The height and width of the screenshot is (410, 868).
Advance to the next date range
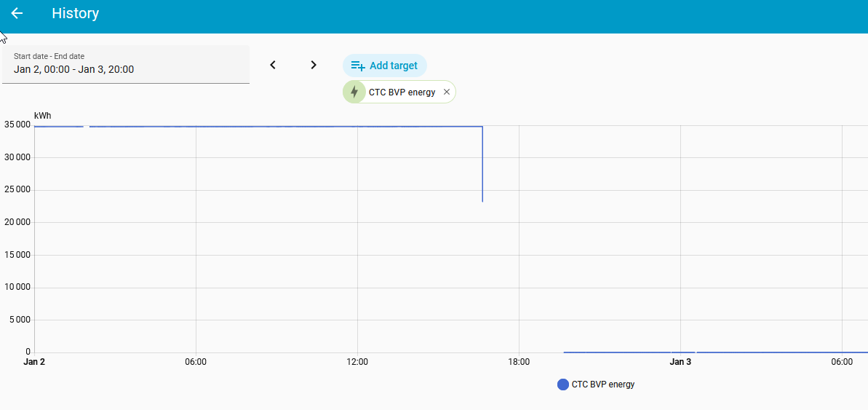(314, 65)
